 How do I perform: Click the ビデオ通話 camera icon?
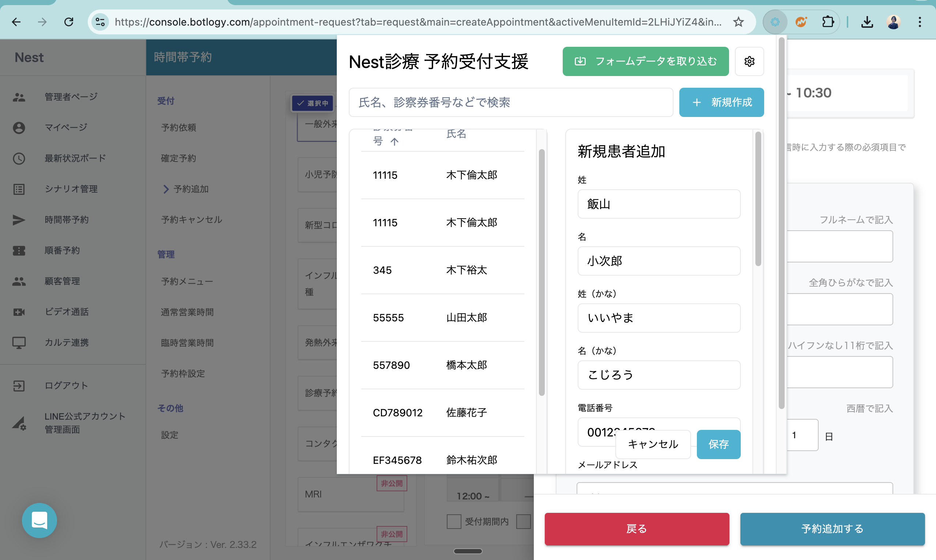(19, 312)
